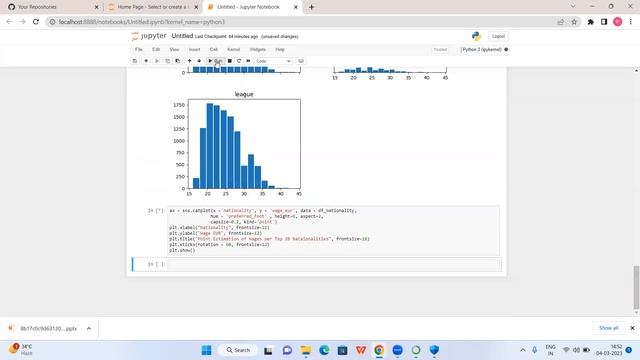Image resolution: width=640 pixels, height=360 pixels.
Task: Interrupt the kernel with stop icon
Action: pos(229,61)
